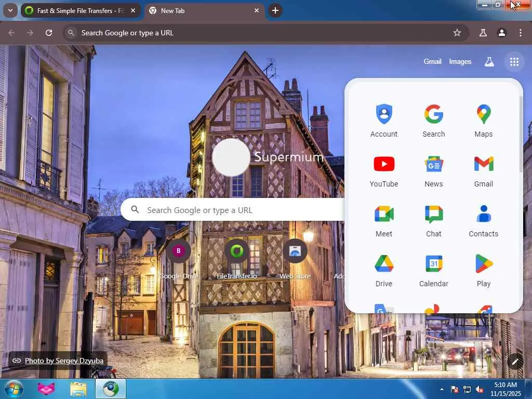Expand the tab search dropdown arrow
This screenshot has width=532, height=399.
(10, 10)
